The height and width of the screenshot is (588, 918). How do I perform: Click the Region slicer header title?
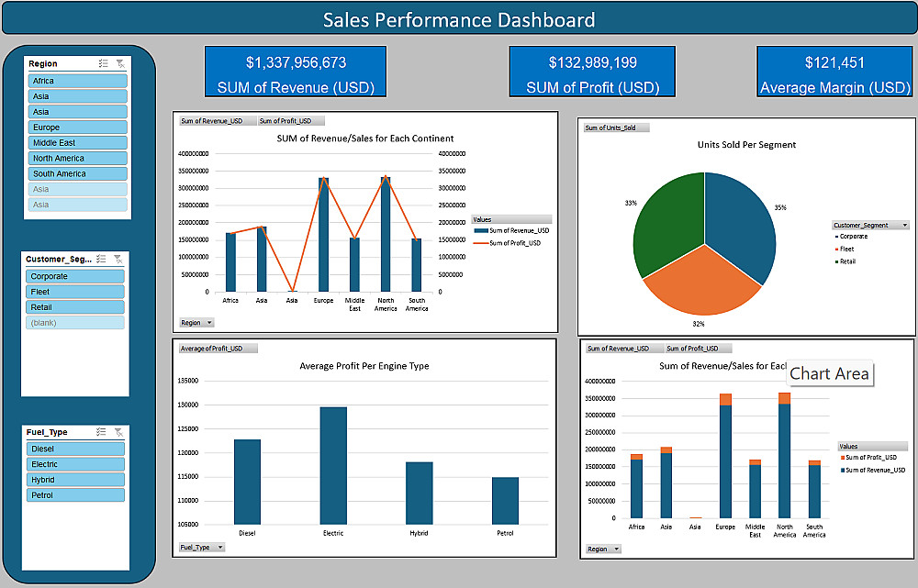pyautogui.click(x=43, y=63)
